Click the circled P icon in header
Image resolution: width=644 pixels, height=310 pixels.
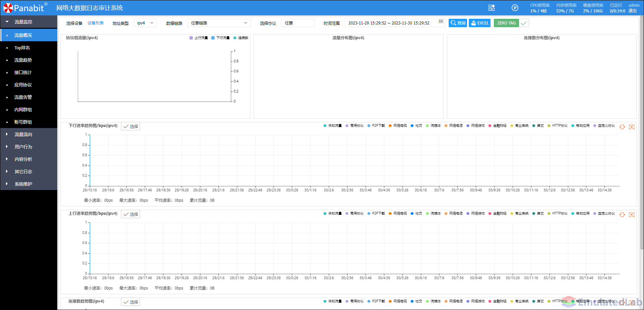[x=515, y=8]
